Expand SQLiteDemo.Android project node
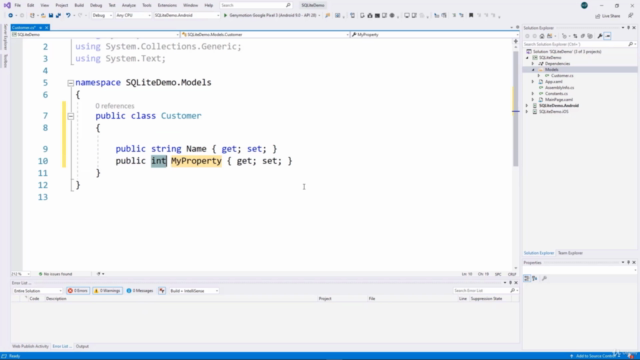Image resolution: width=640 pixels, height=360 pixels. [x=527, y=106]
